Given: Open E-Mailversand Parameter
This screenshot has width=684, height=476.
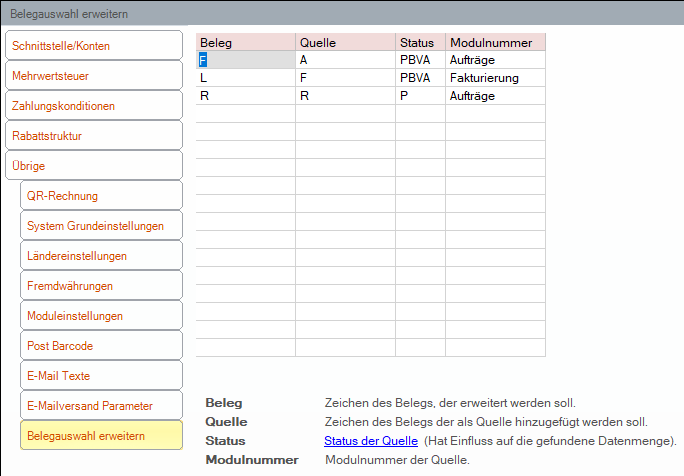Looking at the screenshot, I should coord(101,406).
